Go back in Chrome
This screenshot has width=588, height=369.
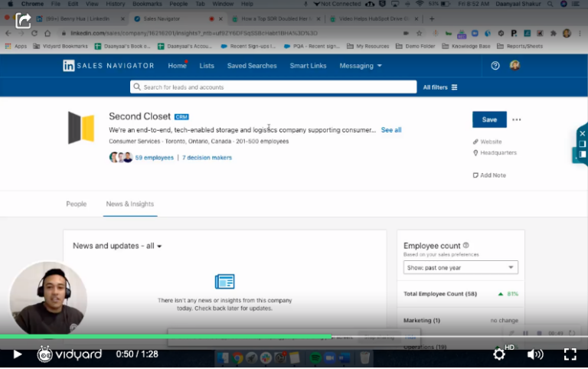8,33
